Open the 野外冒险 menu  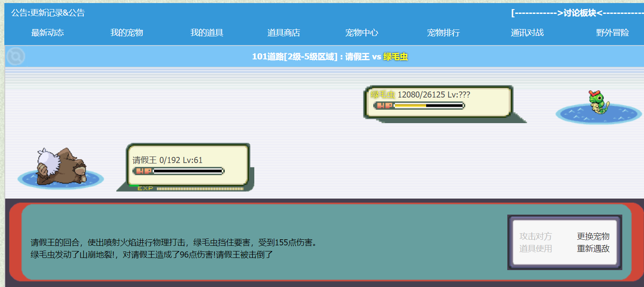(x=613, y=33)
